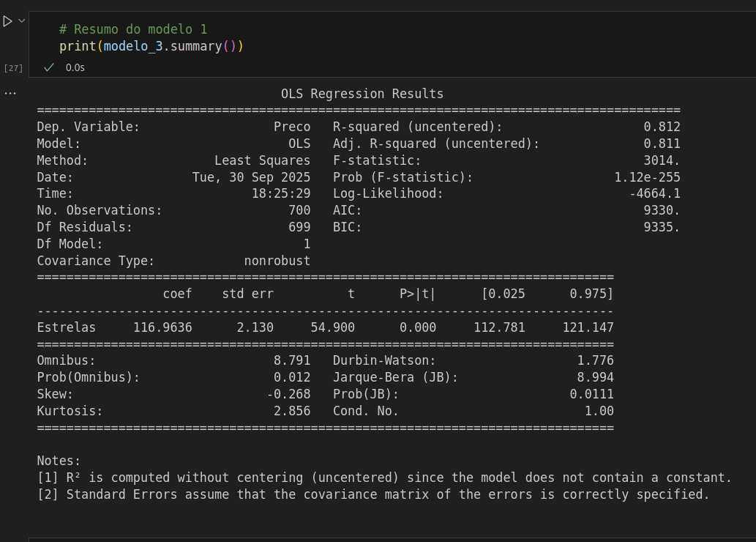Click the Prob(Omnibus) value 0.012

(x=292, y=377)
